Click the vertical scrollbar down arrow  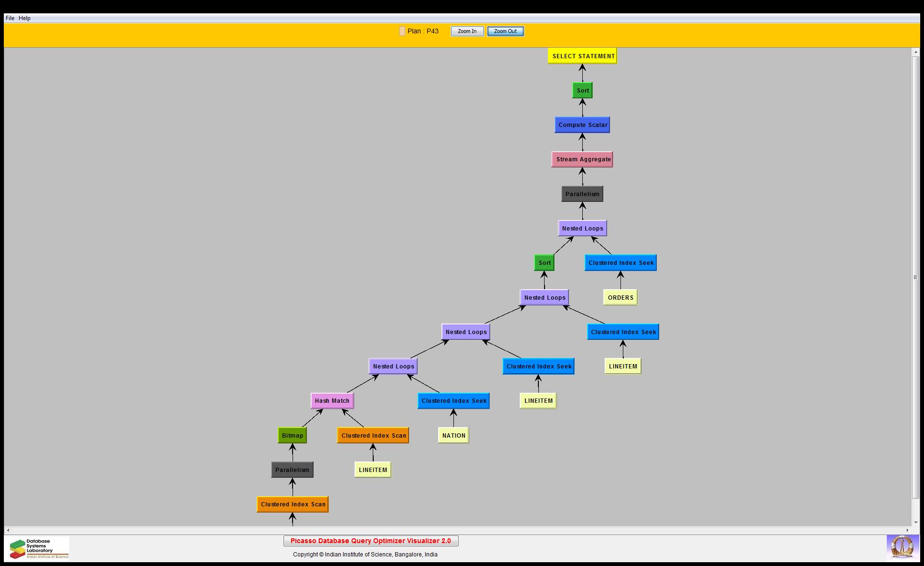915,523
